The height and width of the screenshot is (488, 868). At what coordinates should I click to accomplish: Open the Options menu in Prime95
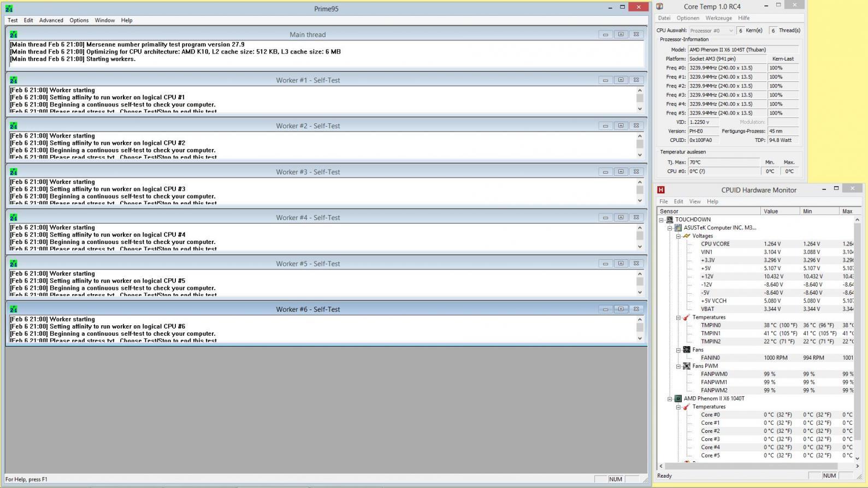[x=79, y=20]
